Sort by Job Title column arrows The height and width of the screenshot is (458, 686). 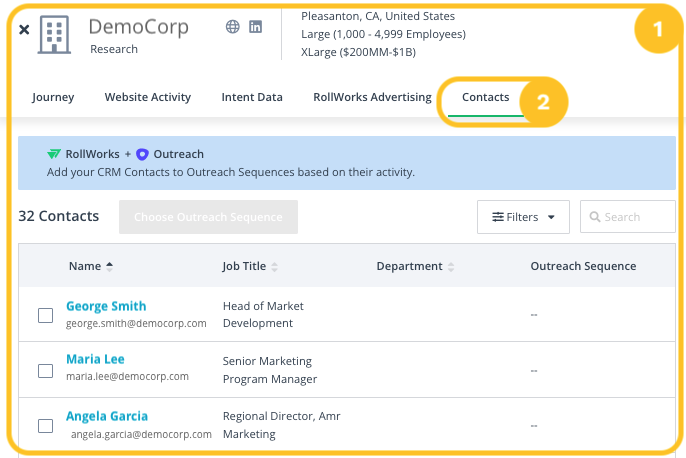point(275,267)
